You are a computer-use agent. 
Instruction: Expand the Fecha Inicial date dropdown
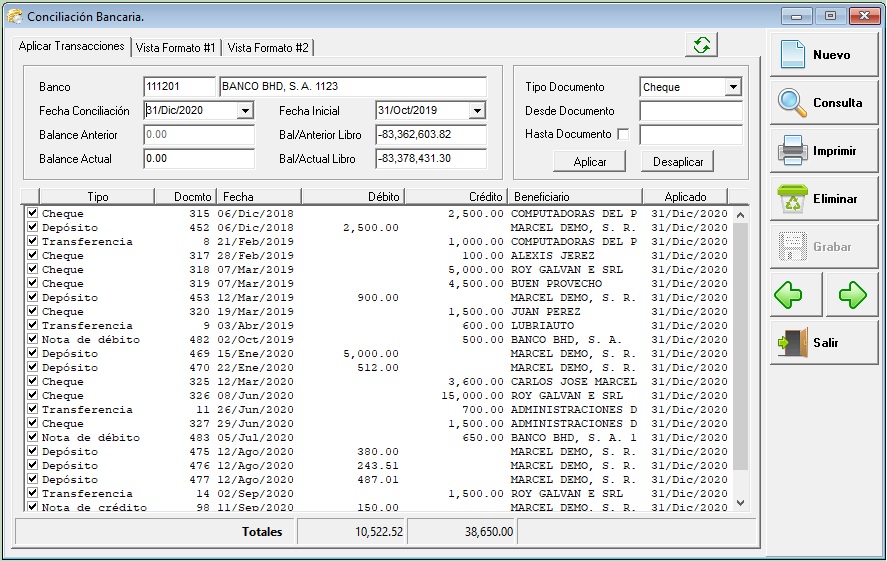click(x=477, y=111)
